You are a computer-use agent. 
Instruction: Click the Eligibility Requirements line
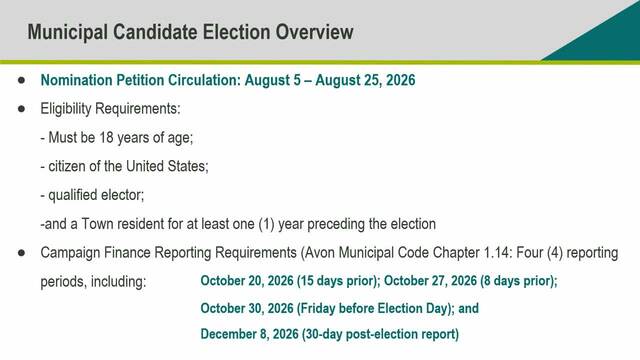[x=110, y=109]
